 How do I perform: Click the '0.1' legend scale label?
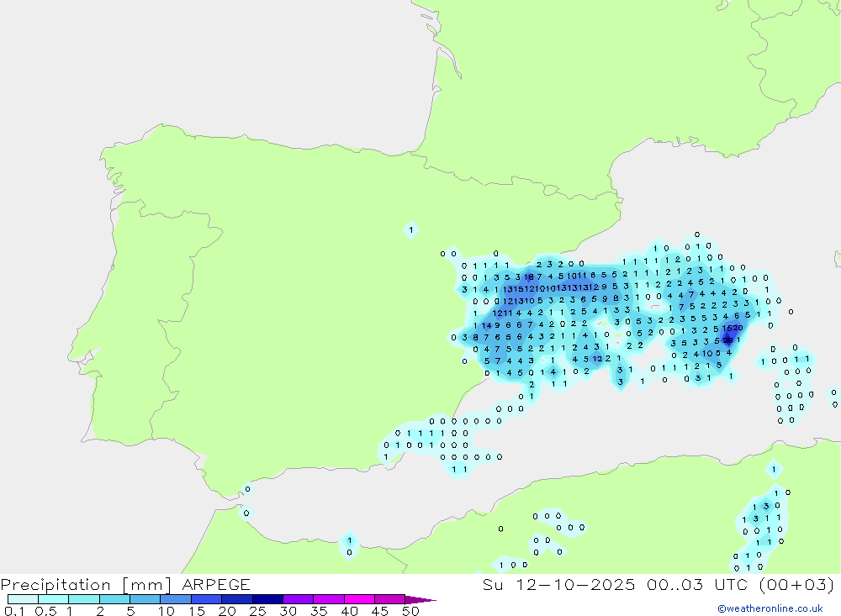tap(14, 611)
